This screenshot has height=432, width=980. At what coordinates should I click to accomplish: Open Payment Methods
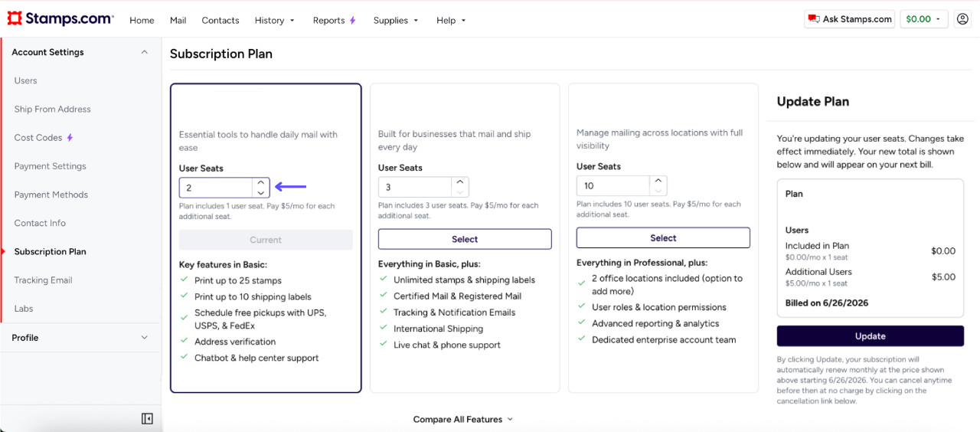(51, 195)
